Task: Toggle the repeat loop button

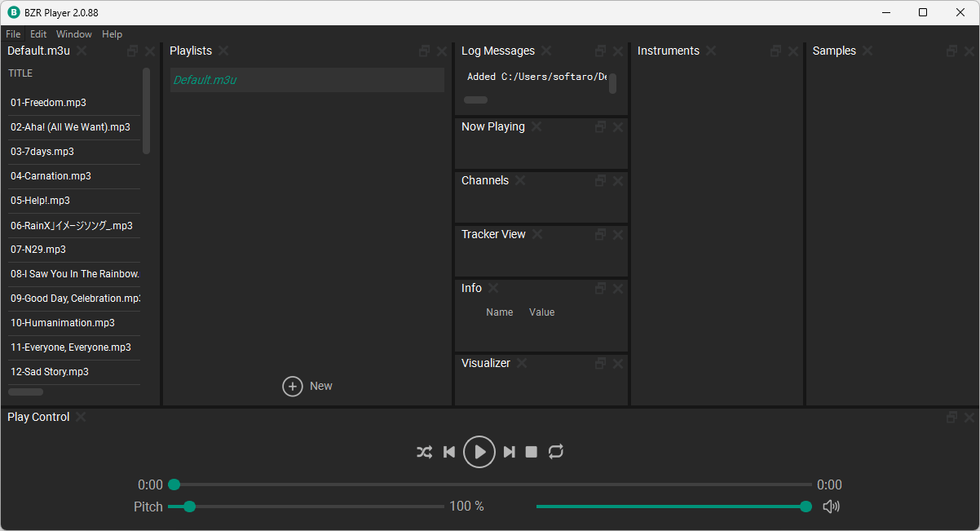Action: [556, 452]
